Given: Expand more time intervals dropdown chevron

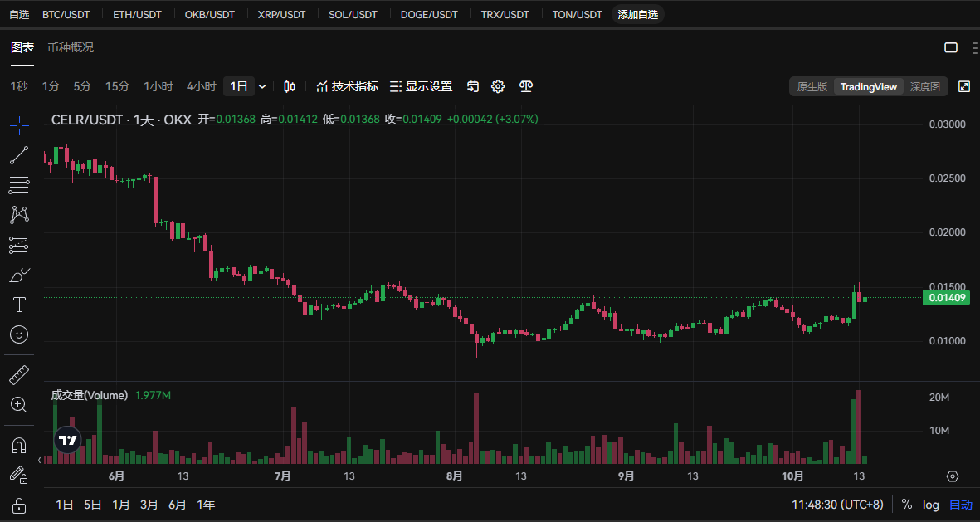Looking at the screenshot, I should (x=263, y=86).
